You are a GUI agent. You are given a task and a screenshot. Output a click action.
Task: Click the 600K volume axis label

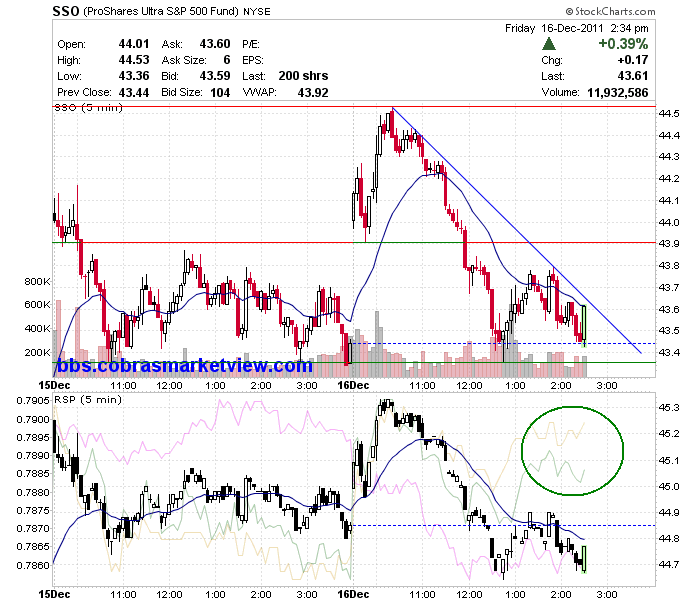[x=38, y=305]
